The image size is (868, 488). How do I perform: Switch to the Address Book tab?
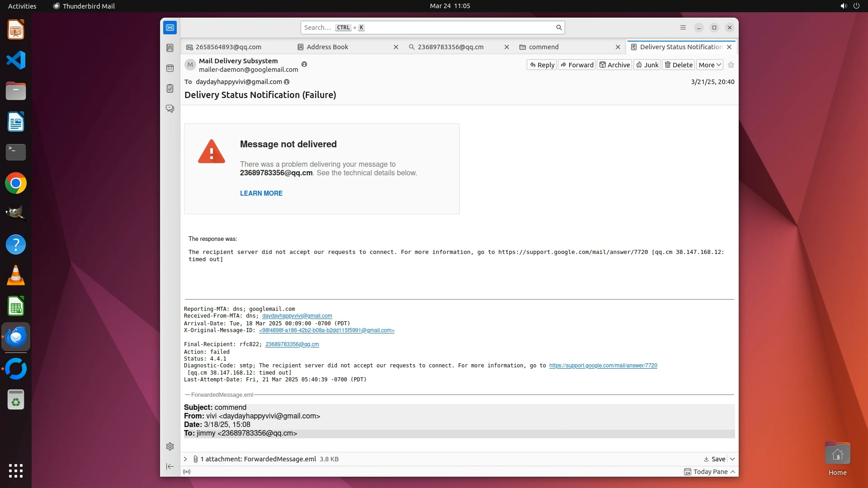click(327, 47)
